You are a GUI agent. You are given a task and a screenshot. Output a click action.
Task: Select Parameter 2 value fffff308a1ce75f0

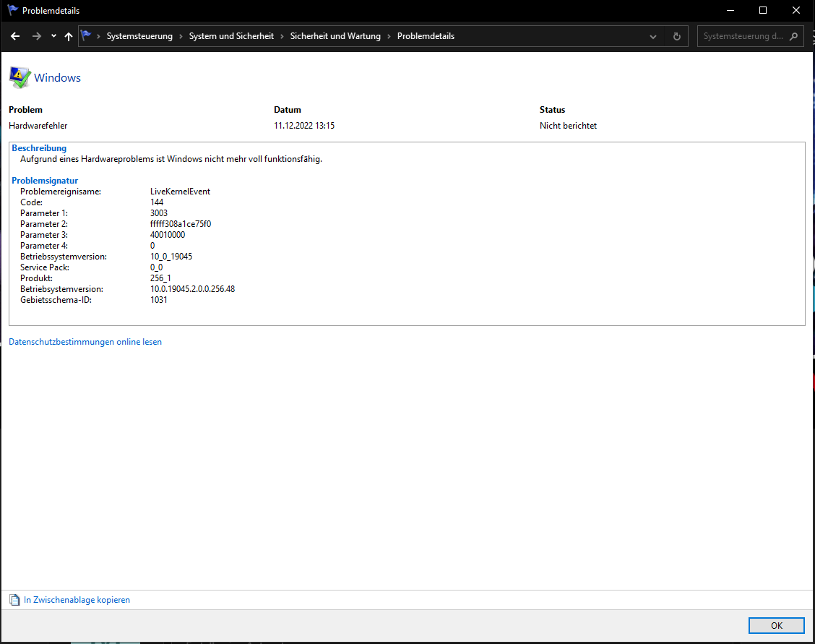181,224
